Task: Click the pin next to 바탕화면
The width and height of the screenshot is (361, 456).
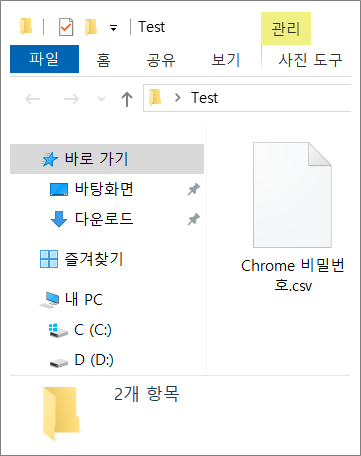Action: (194, 189)
